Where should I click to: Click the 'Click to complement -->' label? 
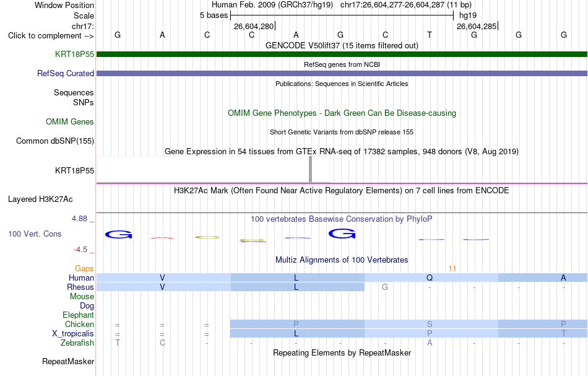pos(51,36)
